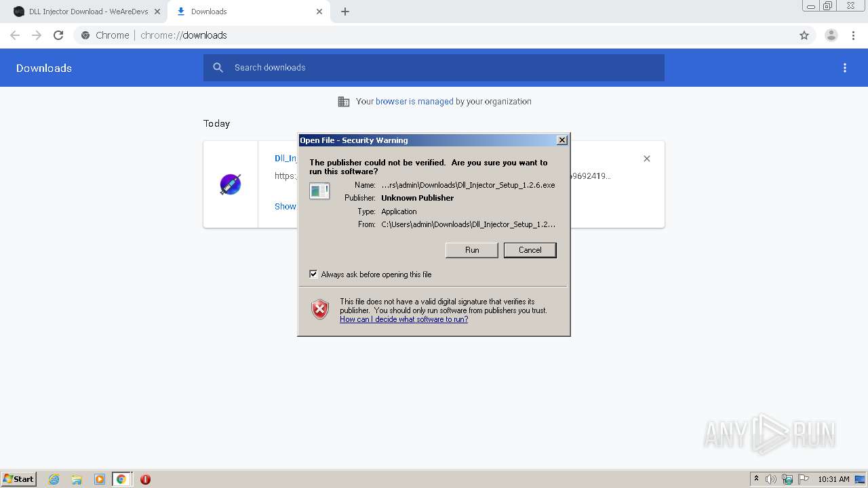The image size is (868, 488).
Task: Open a new browser tab
Action: [x=345, y=12]
